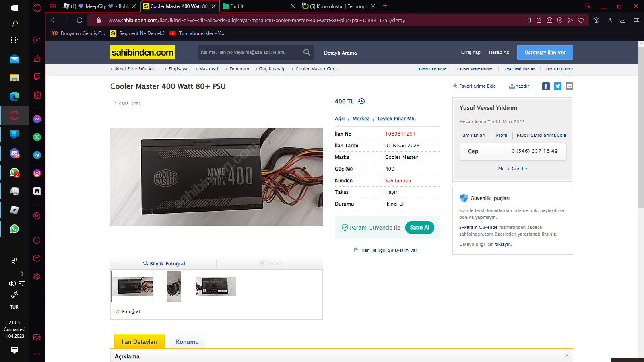
Task: Click the search magnifier on sahibinden
Action: [x=307, y=52]
